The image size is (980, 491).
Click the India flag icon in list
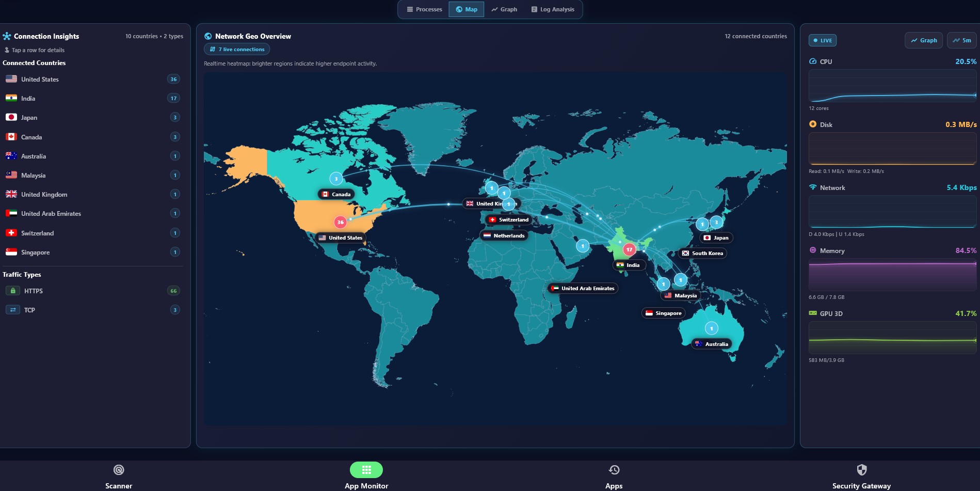[x=11, y=98]
